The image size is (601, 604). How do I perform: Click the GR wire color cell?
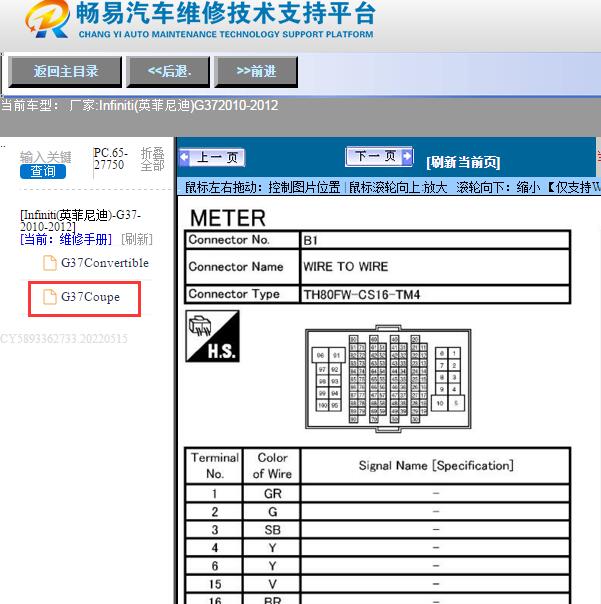(x=272, y=494)
